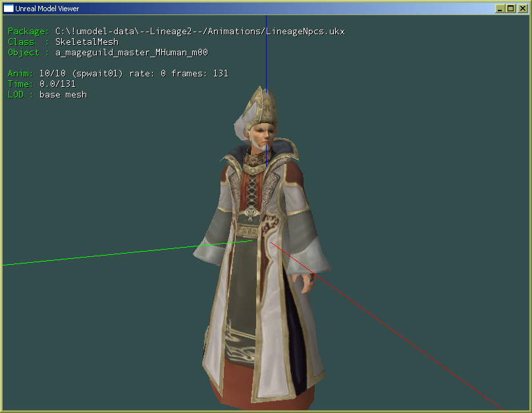Click the Unreal Model Viewer window icon
This screenshot has height=413, width=532.
pos(8,8)
